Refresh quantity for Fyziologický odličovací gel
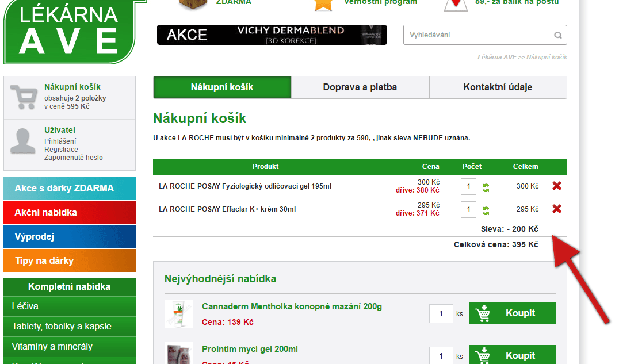Viewport: 619px width, 364px height. click(x=486, y=188)
